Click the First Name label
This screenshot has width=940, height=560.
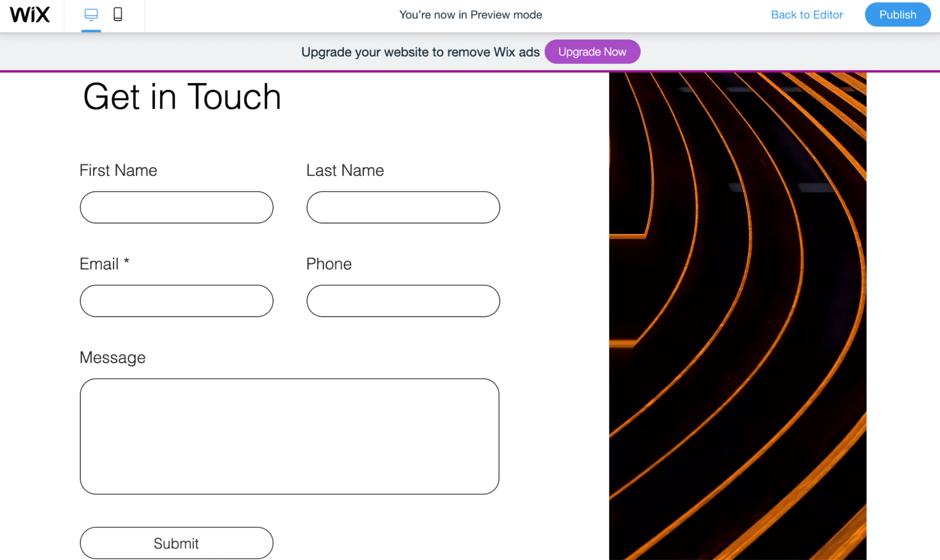click(x=118, y=170)
